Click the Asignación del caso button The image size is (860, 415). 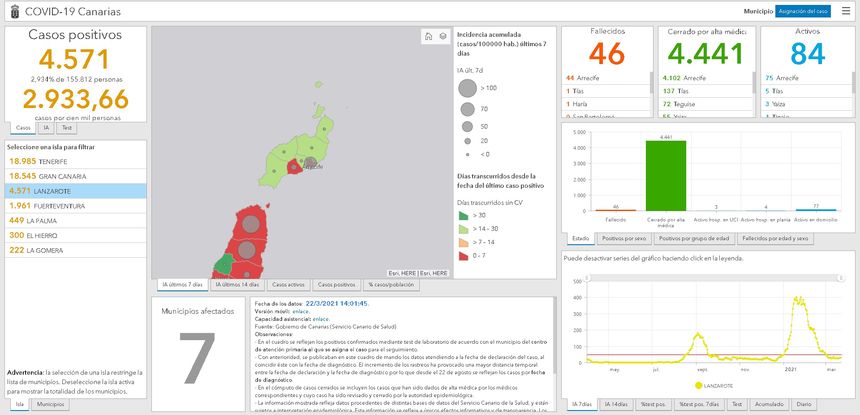[x=803, y=11]
